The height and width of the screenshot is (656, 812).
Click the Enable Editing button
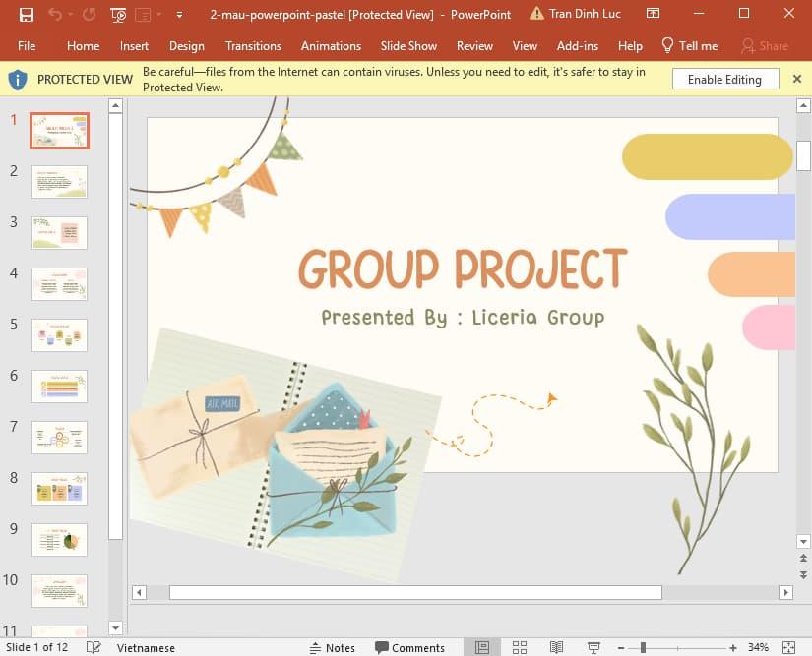pos(724,79)
